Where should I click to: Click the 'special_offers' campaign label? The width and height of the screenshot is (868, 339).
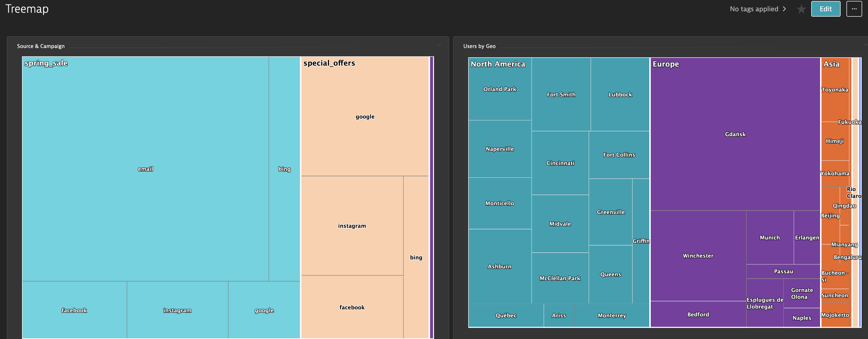329,63
